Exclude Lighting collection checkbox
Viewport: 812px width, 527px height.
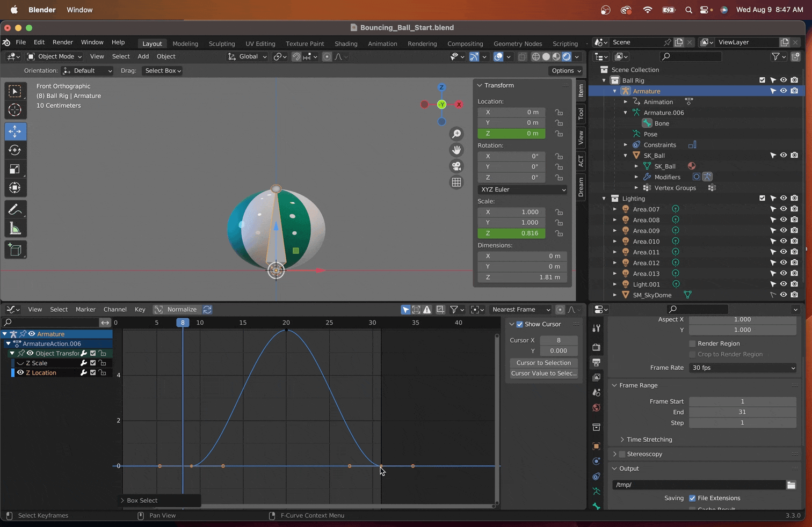[762, 199]
